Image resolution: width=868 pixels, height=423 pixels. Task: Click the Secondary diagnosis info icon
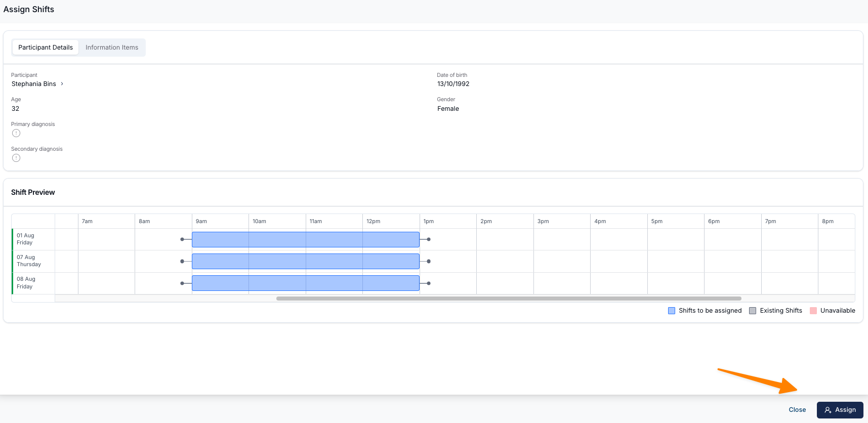click(x=16, y=158)
